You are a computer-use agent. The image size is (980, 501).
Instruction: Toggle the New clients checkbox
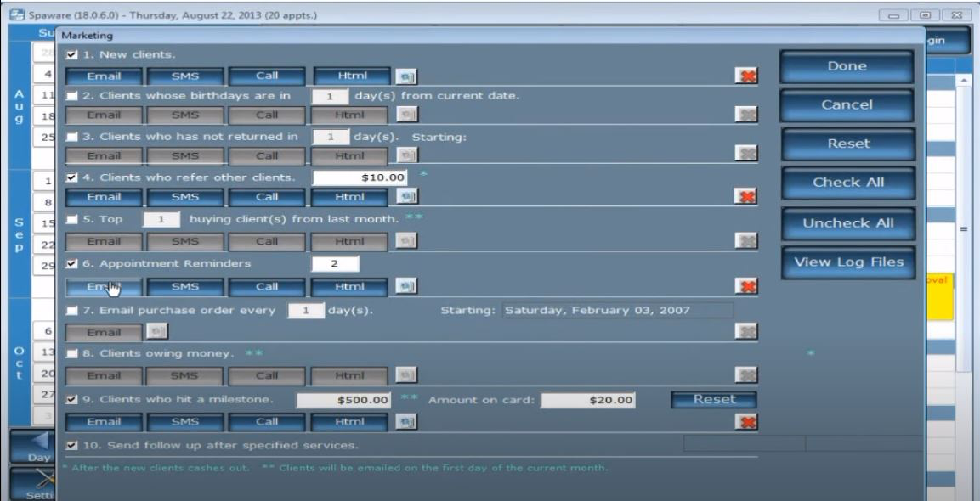[72, 55]
